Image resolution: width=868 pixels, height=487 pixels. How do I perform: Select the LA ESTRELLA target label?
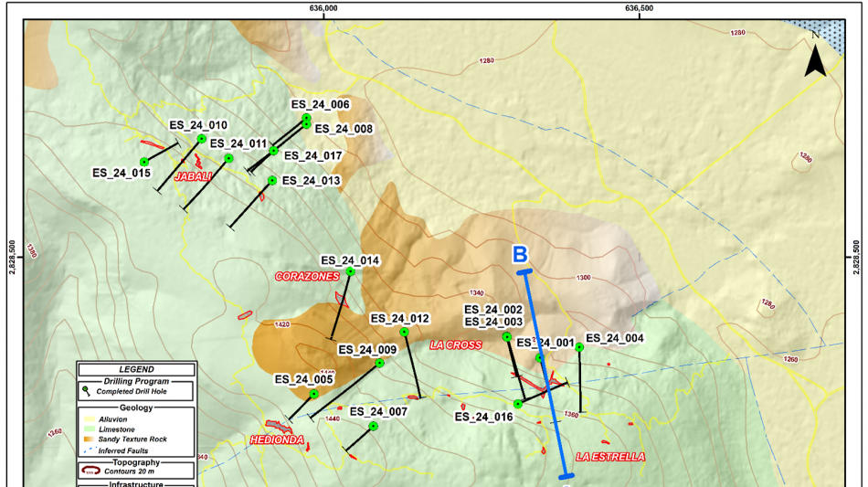(610, 457)
